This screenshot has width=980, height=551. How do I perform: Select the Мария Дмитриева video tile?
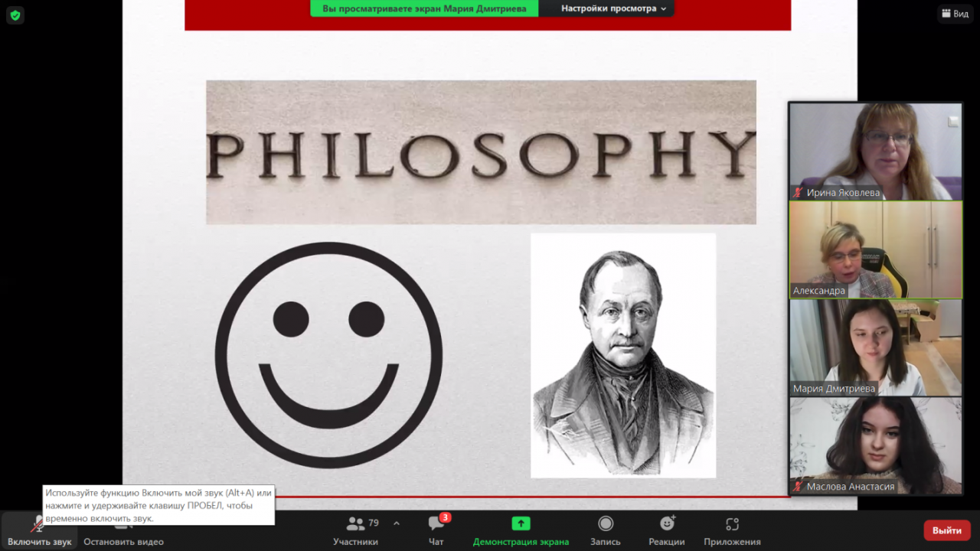(x=875, y=347)
